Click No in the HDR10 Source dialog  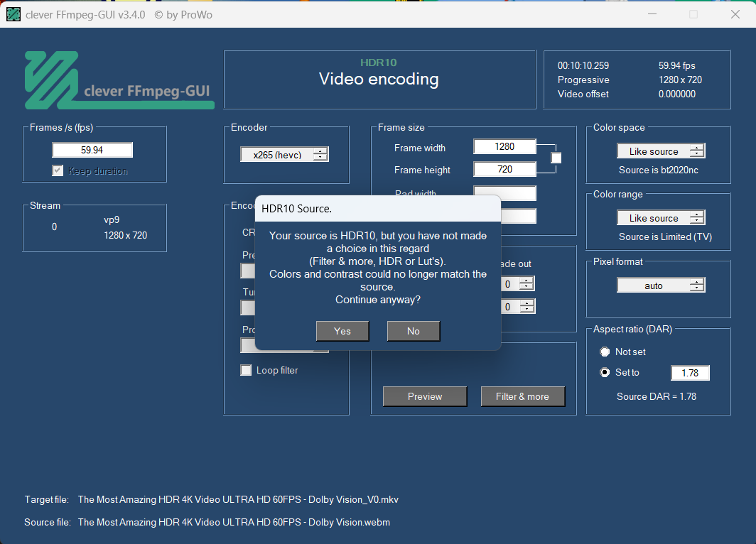tap(414, 331)
